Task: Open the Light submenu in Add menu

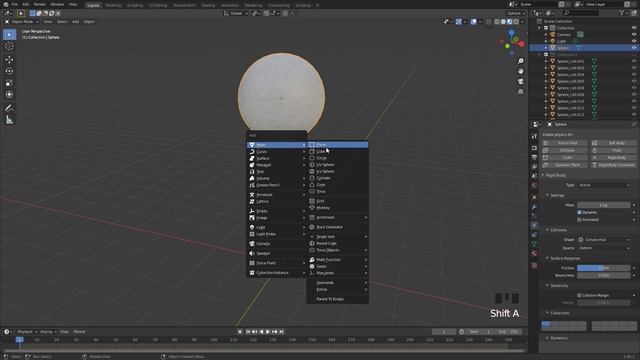Action: click(277, 227)
